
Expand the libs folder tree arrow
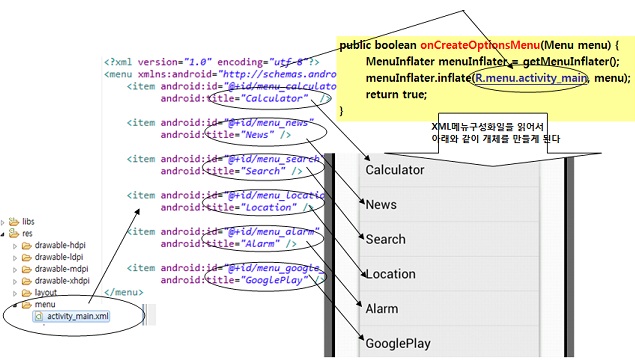tap(3, 222)
